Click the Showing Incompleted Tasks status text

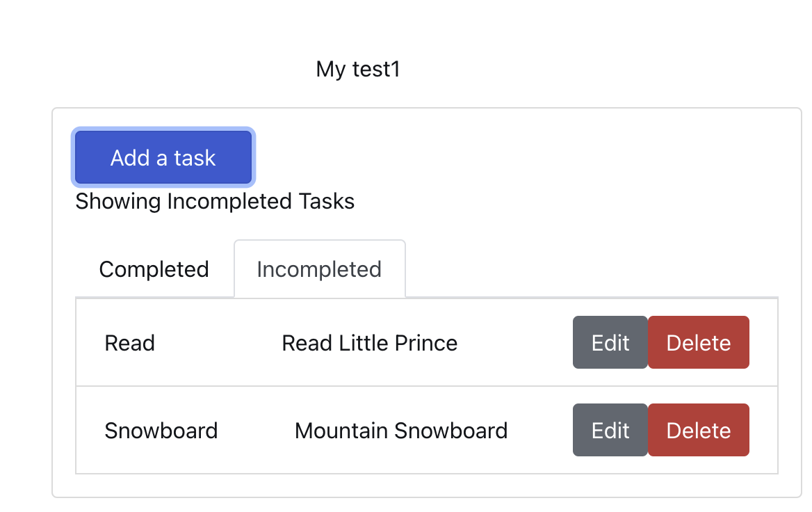coord(215,202)
